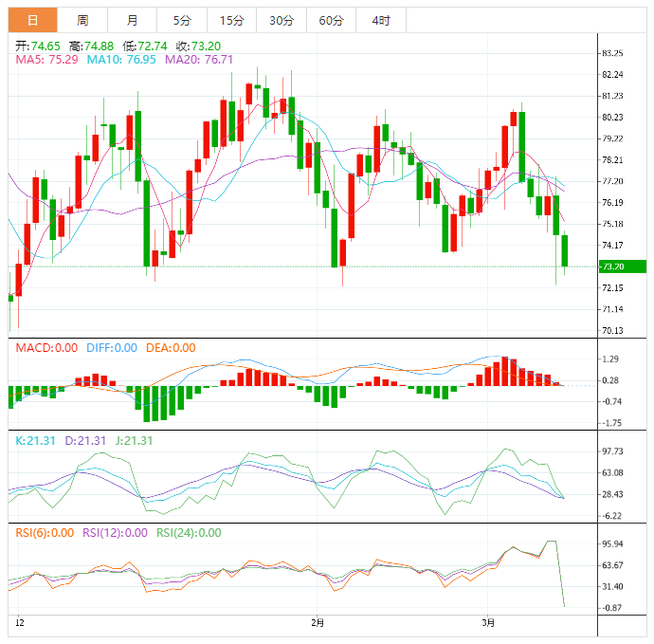
Task: Click the MA10: 76.95 indicator label
Action: [122, 60]
